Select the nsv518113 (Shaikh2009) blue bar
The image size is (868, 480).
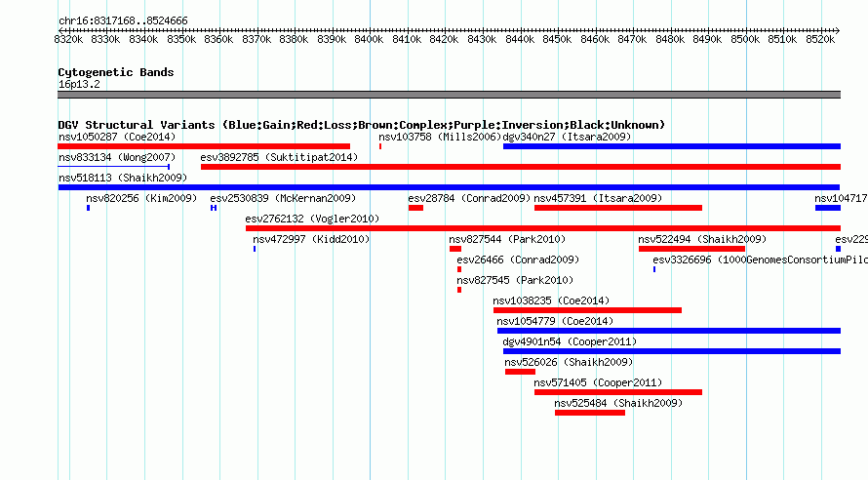[449, 187]
